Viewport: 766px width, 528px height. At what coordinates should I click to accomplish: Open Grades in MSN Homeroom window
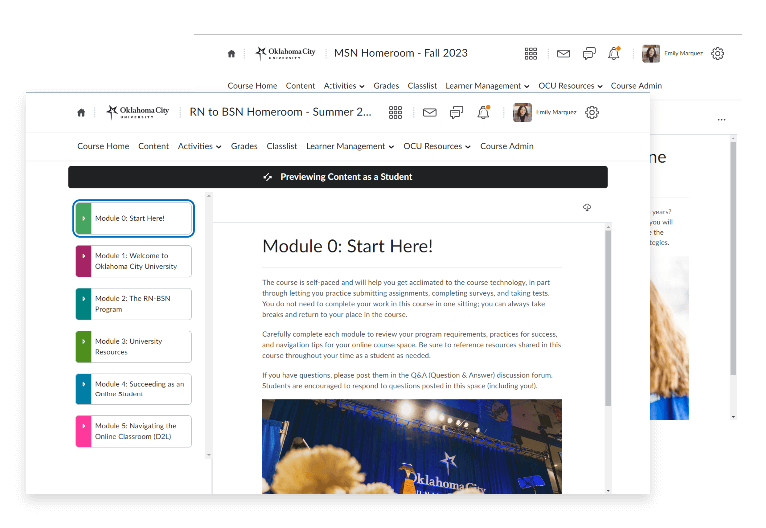coord(386,86)
